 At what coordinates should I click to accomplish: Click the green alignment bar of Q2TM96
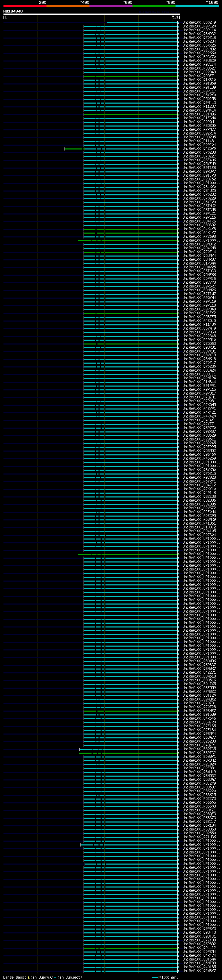click(131, 114)
